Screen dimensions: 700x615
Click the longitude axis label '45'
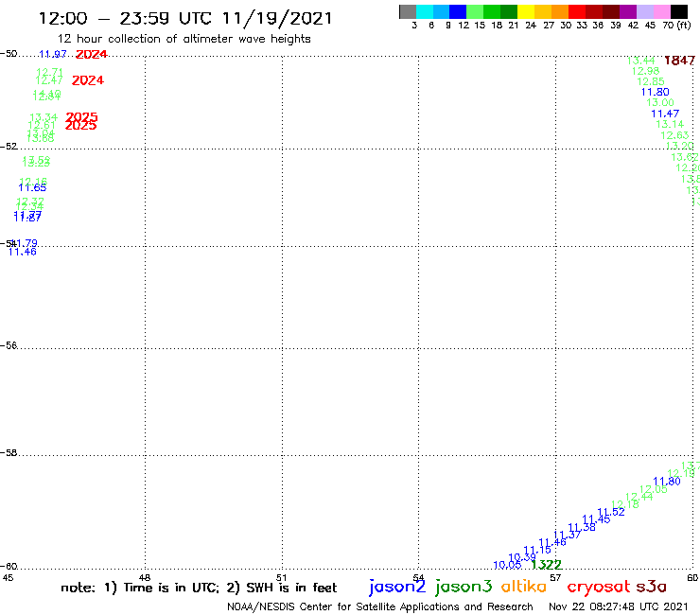[x=8, y=577]
